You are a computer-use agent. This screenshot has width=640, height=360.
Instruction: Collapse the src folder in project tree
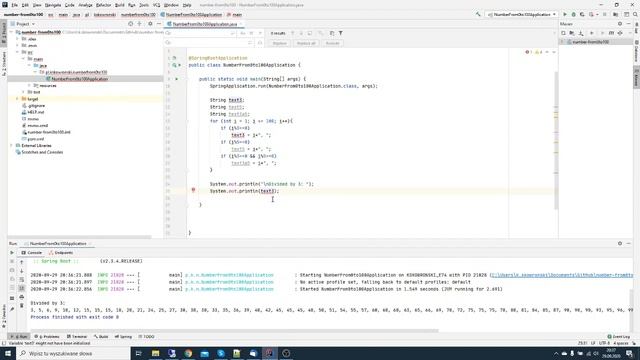pyautogui.click(x=17, y=52)
